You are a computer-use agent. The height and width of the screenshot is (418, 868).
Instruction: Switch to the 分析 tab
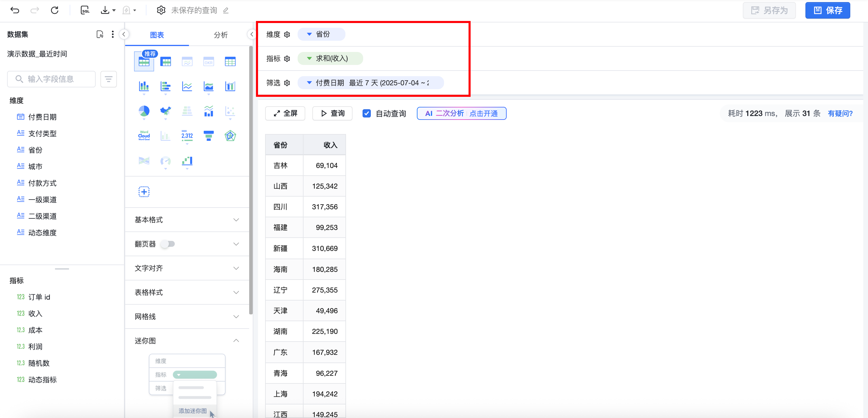220,35
